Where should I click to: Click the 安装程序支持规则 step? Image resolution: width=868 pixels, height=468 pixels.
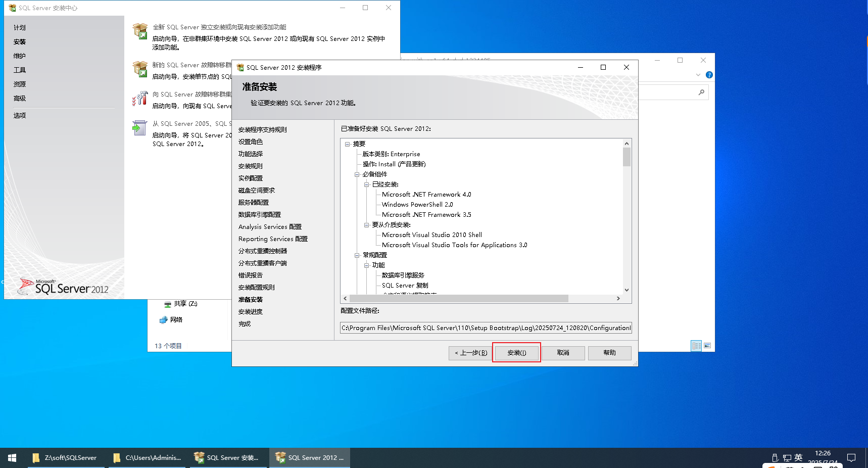click(263, 130)
